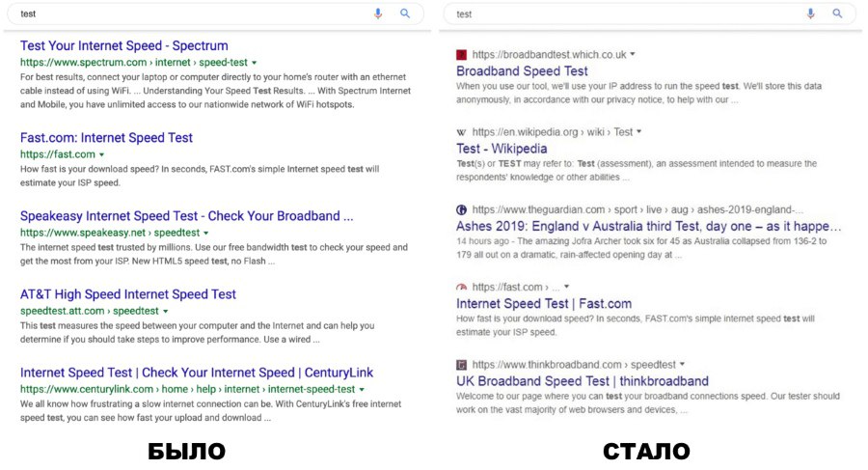The image size is (868, 470).
Task: Click snippet starting 'The internet speed test trusted'
Action: click(x=214, y=254)
